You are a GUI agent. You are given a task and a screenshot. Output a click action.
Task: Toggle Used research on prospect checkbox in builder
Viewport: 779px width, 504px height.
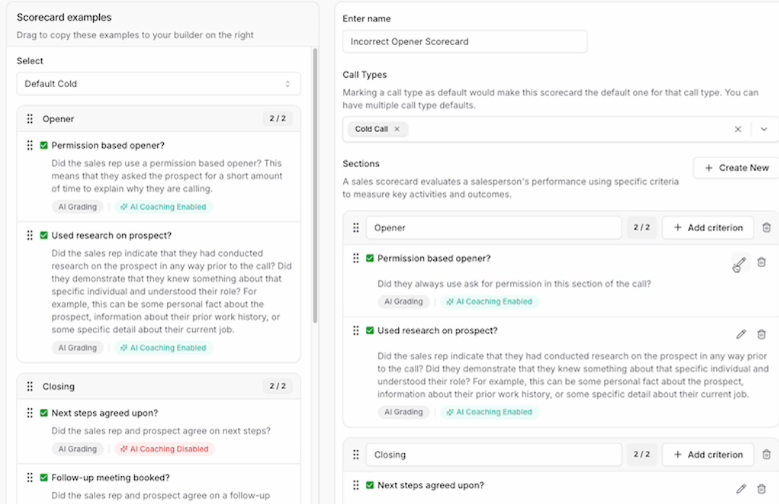[x=370, y=331]
